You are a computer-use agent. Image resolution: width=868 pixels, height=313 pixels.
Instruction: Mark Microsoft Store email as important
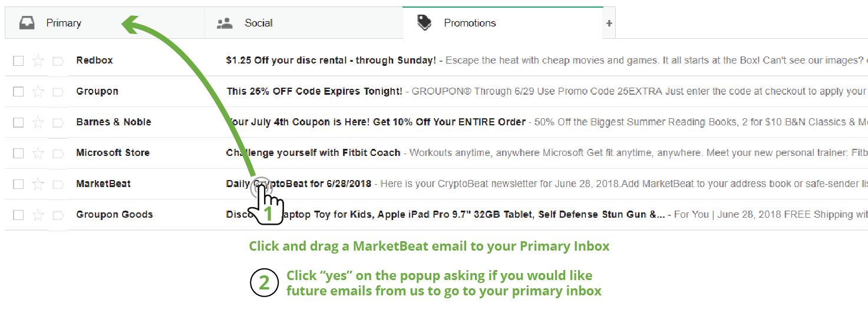(58, 153)
